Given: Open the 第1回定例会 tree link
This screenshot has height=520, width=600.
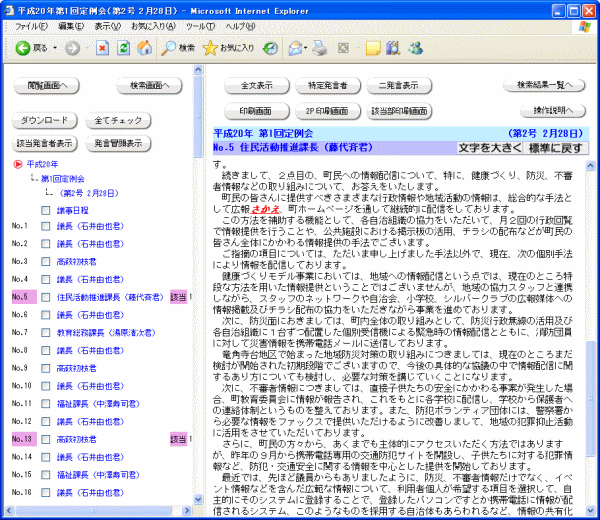Looking at the screenshot, I should [63, 179].
